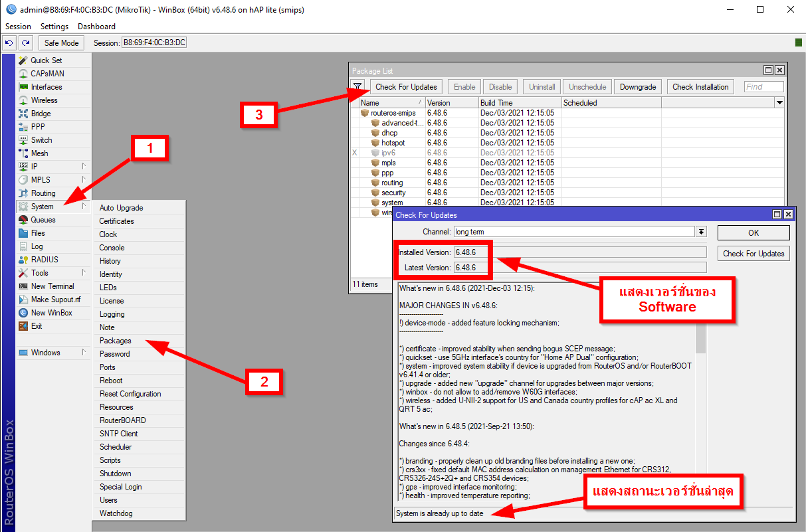Select Reboot in System submenu
The width and height of the screenshot is (806, 532).
point(139,381)
